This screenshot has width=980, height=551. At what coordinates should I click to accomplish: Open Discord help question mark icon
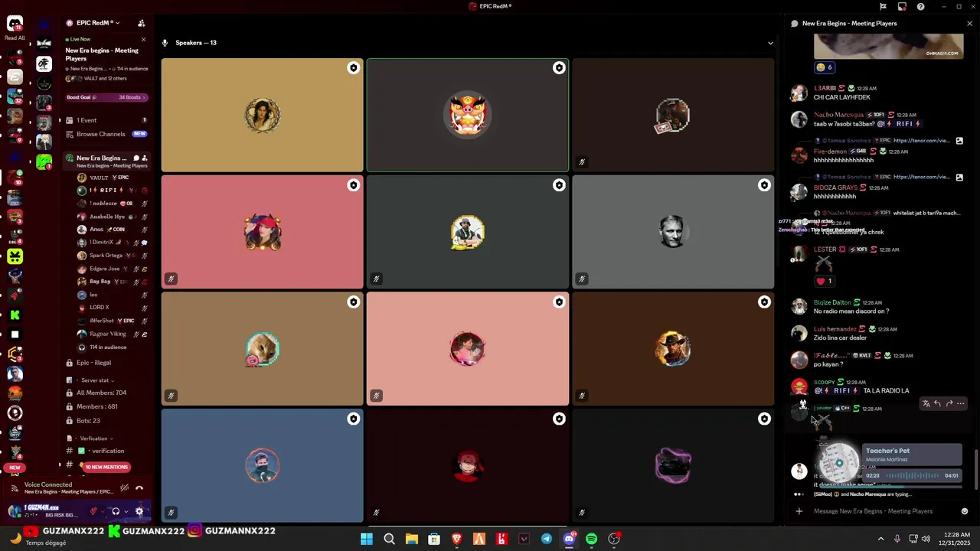tap(920, 6)
